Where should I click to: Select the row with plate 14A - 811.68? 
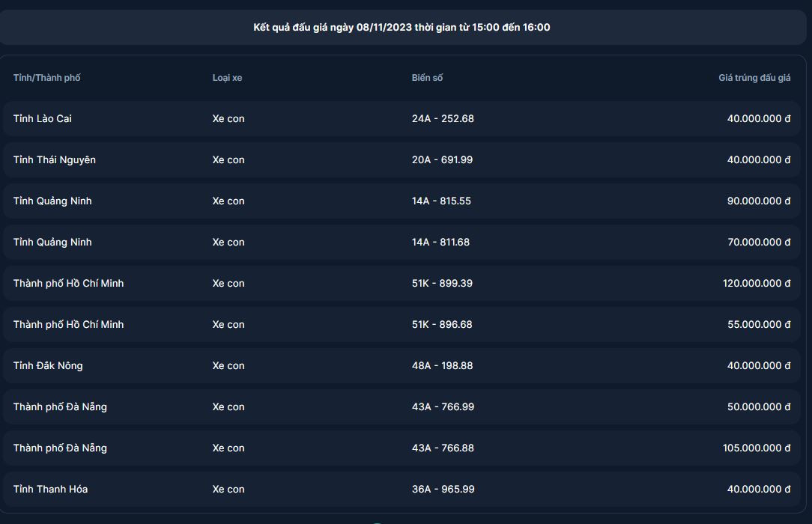click(402, 243)
